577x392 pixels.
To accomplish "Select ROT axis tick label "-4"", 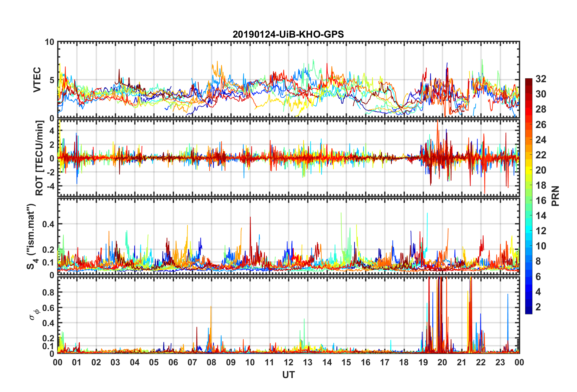I will pos(50,186).
